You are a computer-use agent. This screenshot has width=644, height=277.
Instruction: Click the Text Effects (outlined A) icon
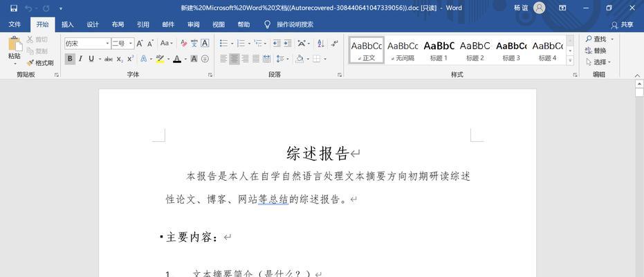pos(144,59)
